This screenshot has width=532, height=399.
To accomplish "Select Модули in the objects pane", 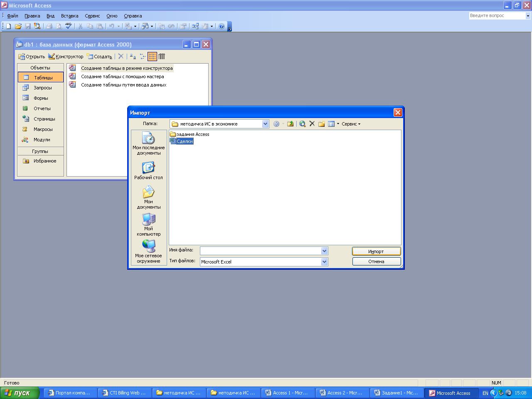I will [41, 140].
